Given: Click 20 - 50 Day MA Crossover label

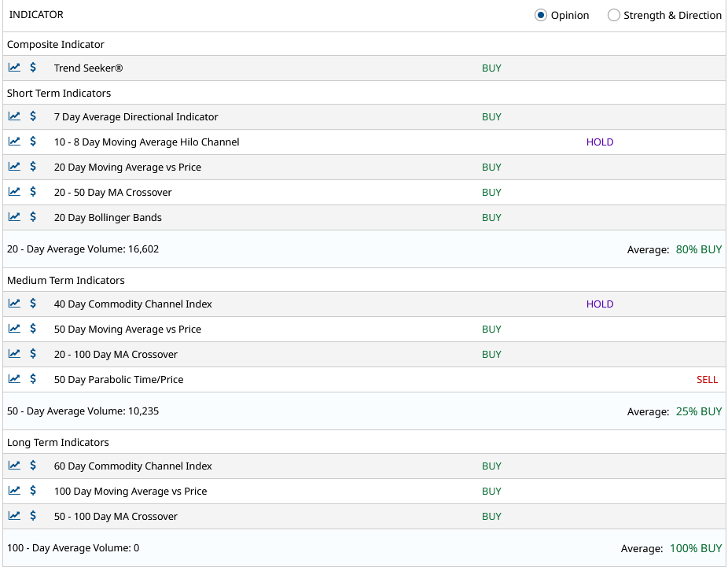Looking at the screenshot, I should (x=113, y=193).
